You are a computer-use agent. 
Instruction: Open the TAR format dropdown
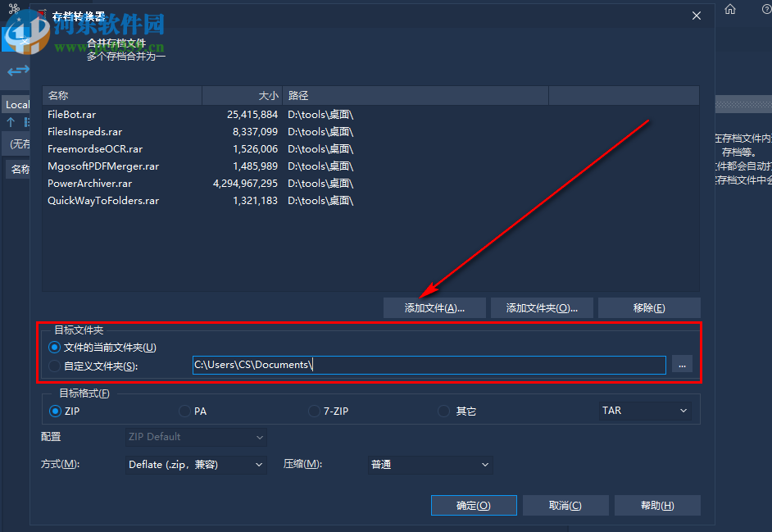click(x=644, y=411)
